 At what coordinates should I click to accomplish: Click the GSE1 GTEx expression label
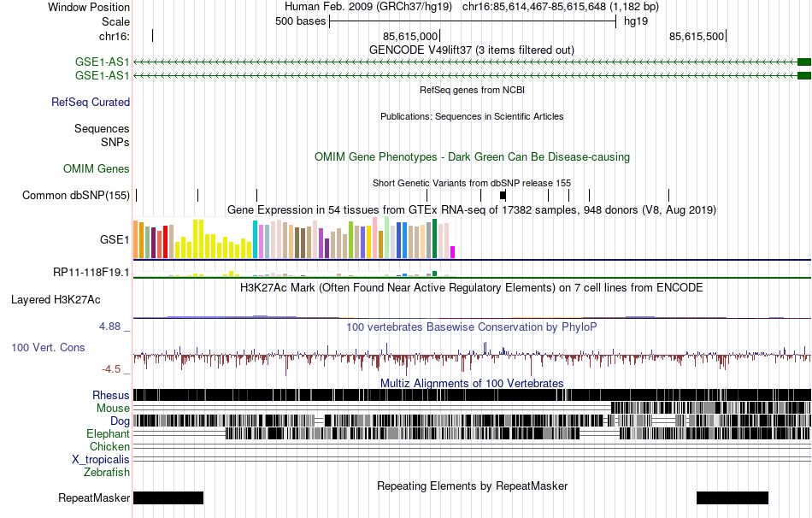pos(115,240)
